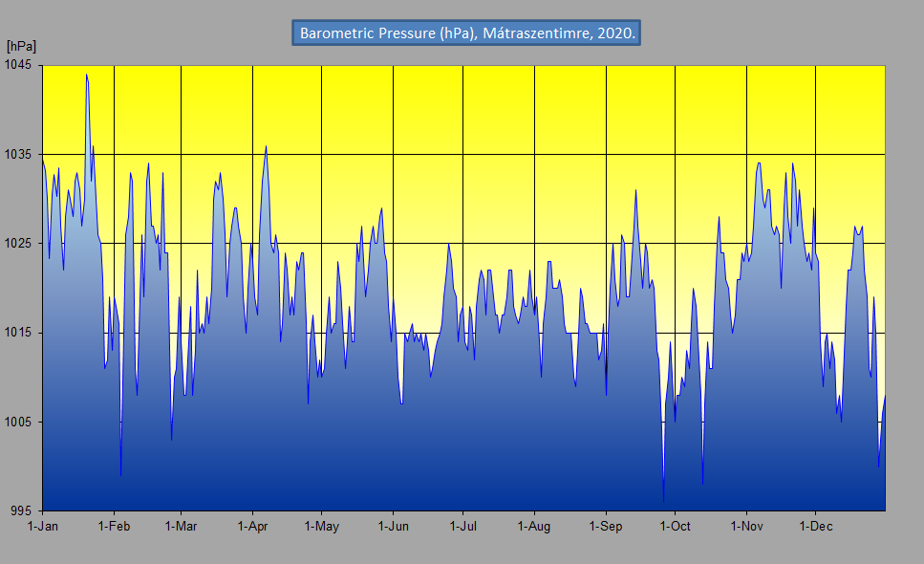Click the 1-Jul date marker
The height and width of the screenshot is (564, 924).
point(462,527)
